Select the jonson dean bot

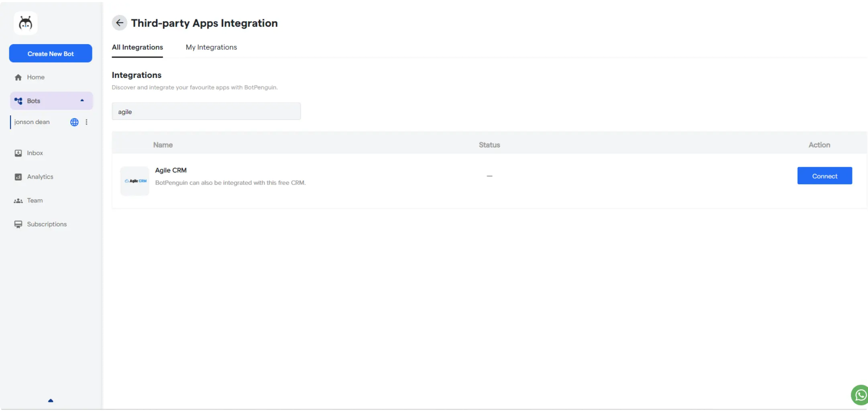click(32, 122)
